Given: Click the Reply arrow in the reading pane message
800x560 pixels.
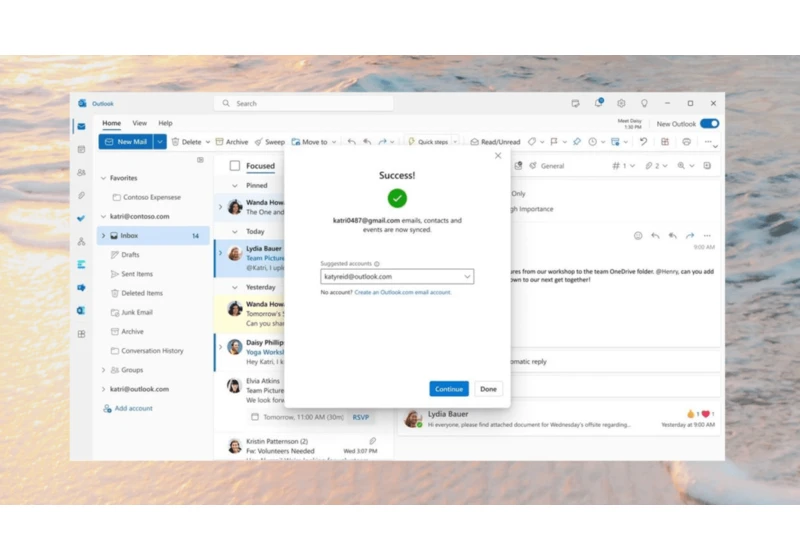Looking at the screenshot, I should (655, 236).
